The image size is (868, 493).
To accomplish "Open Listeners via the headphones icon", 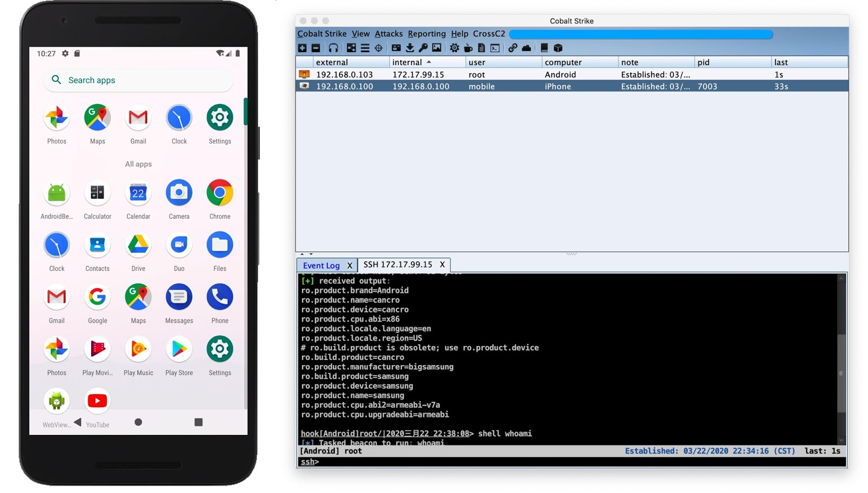I will pos(334,48).
